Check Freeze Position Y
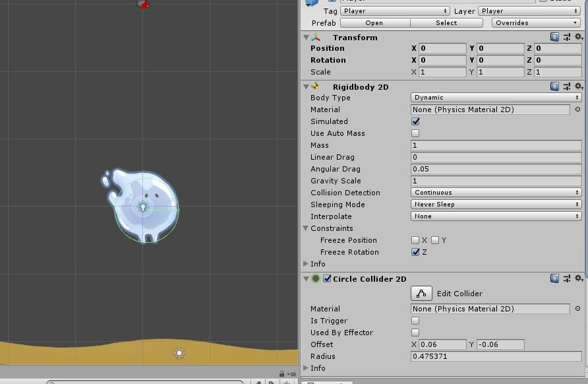Screen dimensions: 588x384 click(x=435, y=240)
